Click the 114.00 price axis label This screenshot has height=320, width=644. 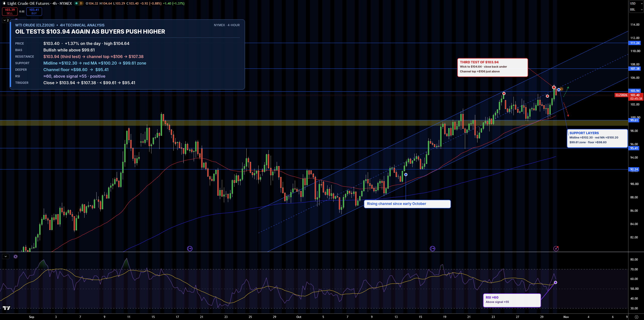point(635,24)
